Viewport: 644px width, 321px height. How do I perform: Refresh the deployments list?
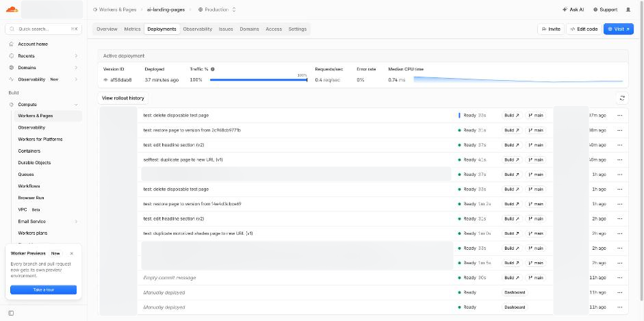622,98
